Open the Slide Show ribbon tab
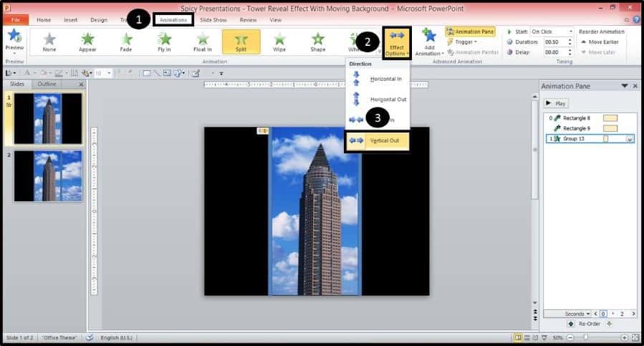644x346 pixels. (213, 20)
